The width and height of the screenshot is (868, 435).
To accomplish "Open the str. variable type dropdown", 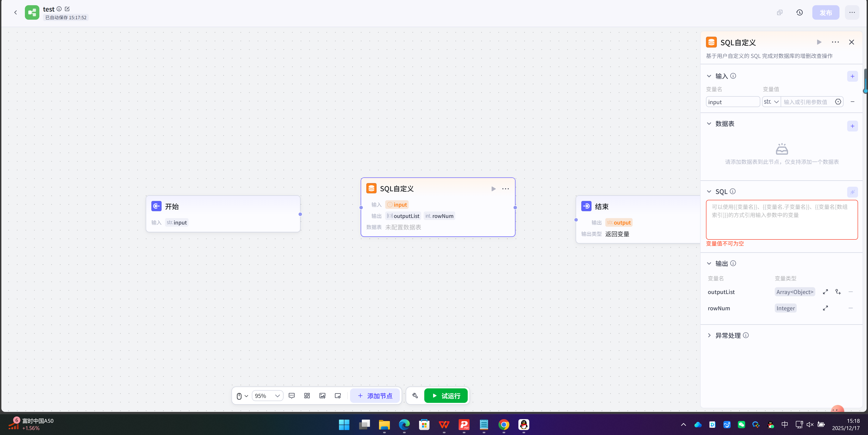I will 771,102.
